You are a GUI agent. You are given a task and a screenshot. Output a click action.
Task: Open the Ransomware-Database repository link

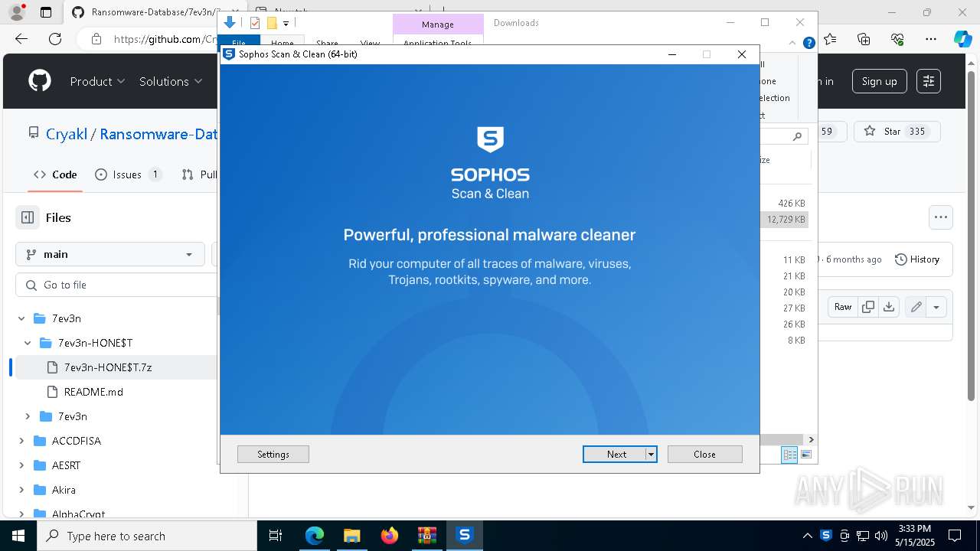158,134
